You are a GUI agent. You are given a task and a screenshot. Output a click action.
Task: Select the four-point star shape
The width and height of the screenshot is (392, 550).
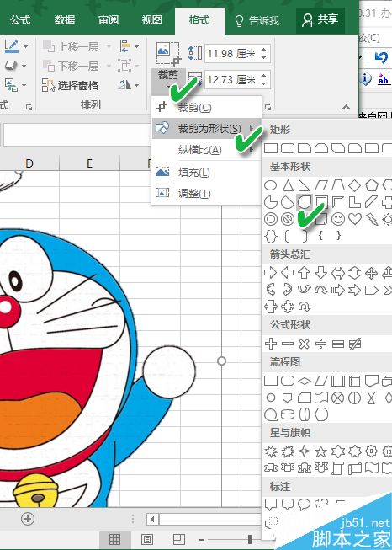(x=304, y=451)
